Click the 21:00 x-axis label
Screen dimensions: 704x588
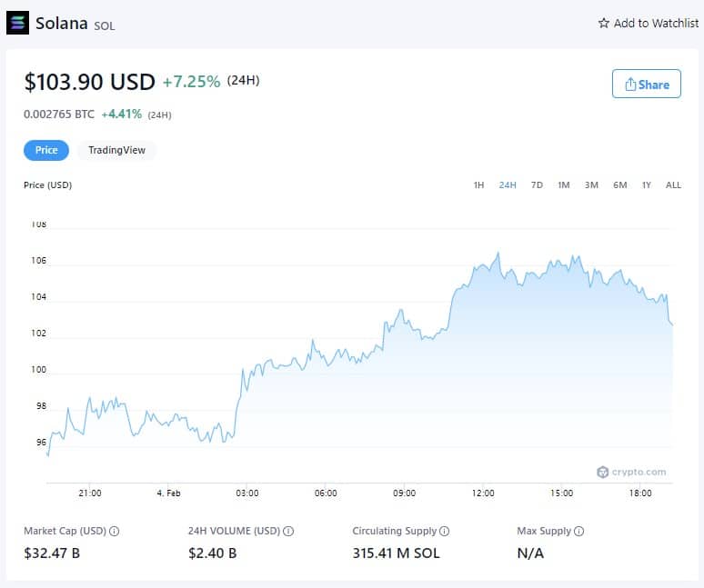click(x=90, y=493)
